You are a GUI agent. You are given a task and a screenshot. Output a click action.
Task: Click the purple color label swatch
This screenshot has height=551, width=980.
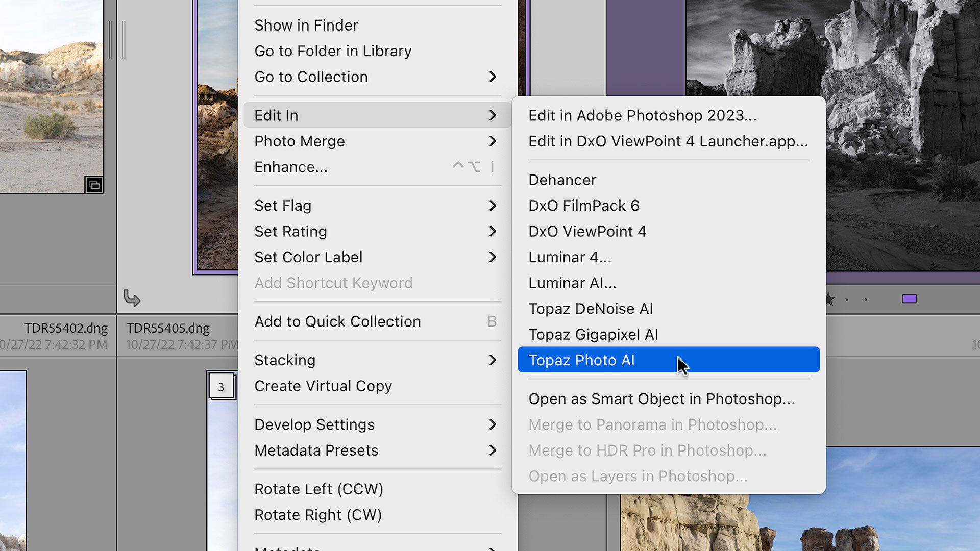[x=909, y=299]
